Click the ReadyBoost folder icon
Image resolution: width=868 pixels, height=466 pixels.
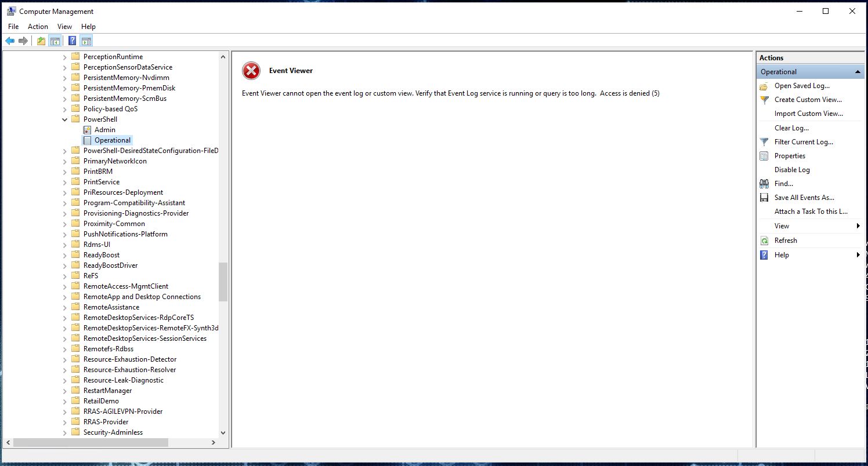click(x=75, y=255)
